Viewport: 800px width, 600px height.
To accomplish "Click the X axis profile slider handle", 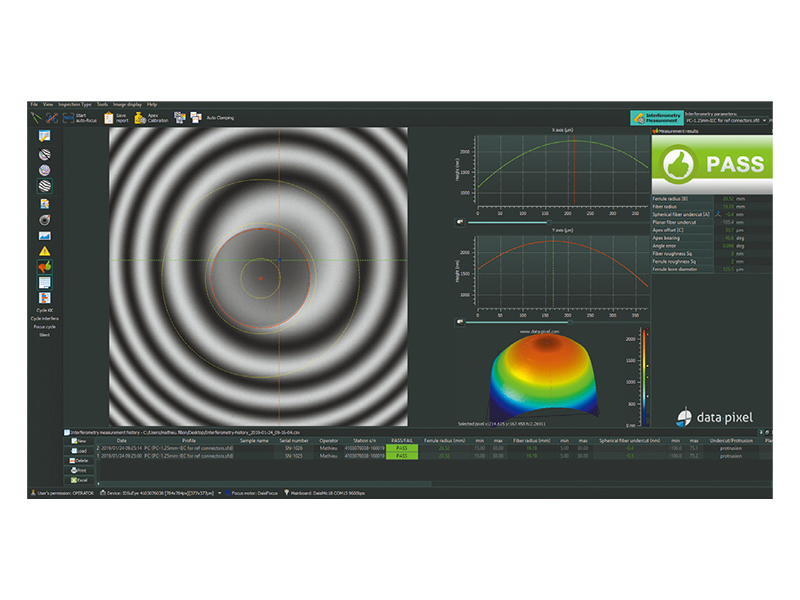I will pos(549,222).
